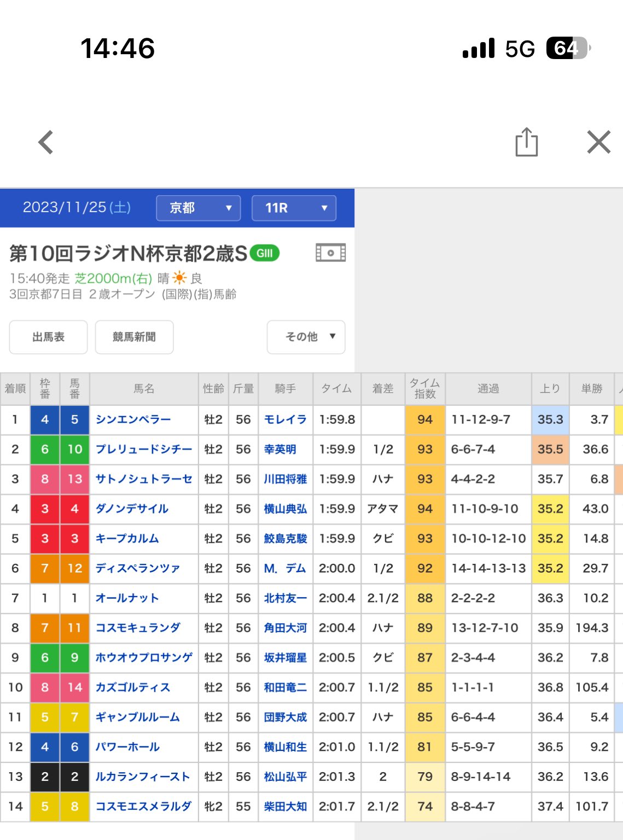Tap the 2023/11/25 race date
The width and height of the screenshot is (623, 840).
77,207
